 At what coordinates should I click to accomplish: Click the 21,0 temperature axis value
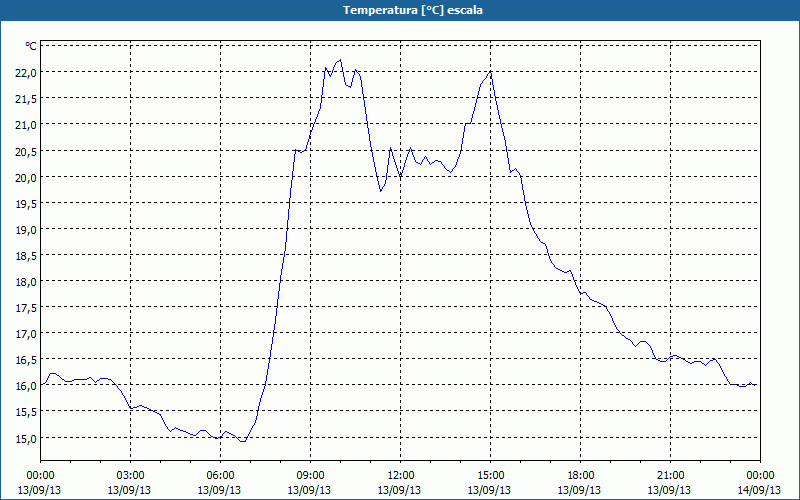(26, 125)
